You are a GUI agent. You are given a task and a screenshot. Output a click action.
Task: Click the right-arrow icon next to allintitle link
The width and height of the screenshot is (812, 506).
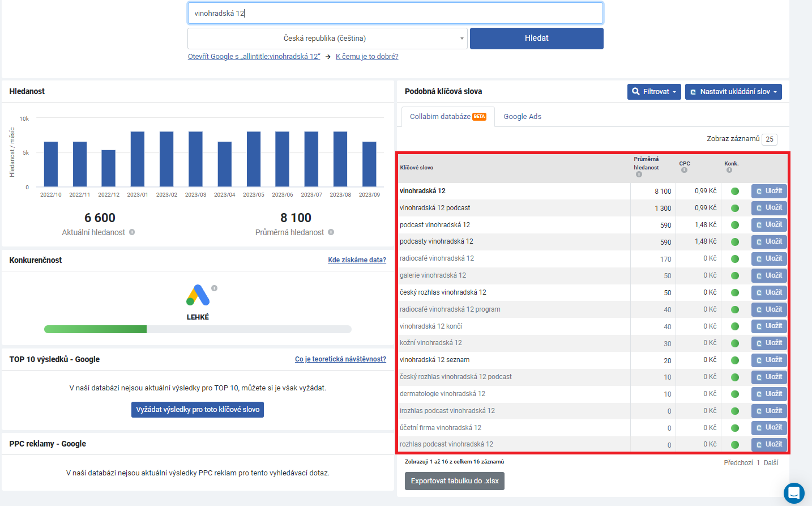(x=328, y=57)
